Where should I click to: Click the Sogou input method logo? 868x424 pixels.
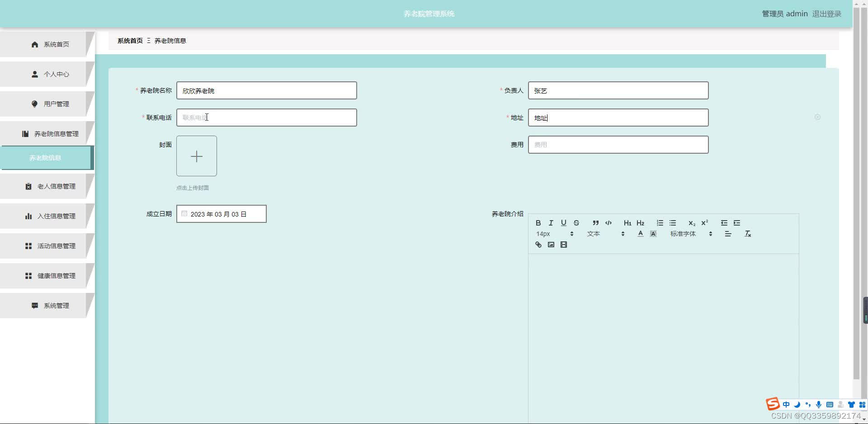pos(773,404)
